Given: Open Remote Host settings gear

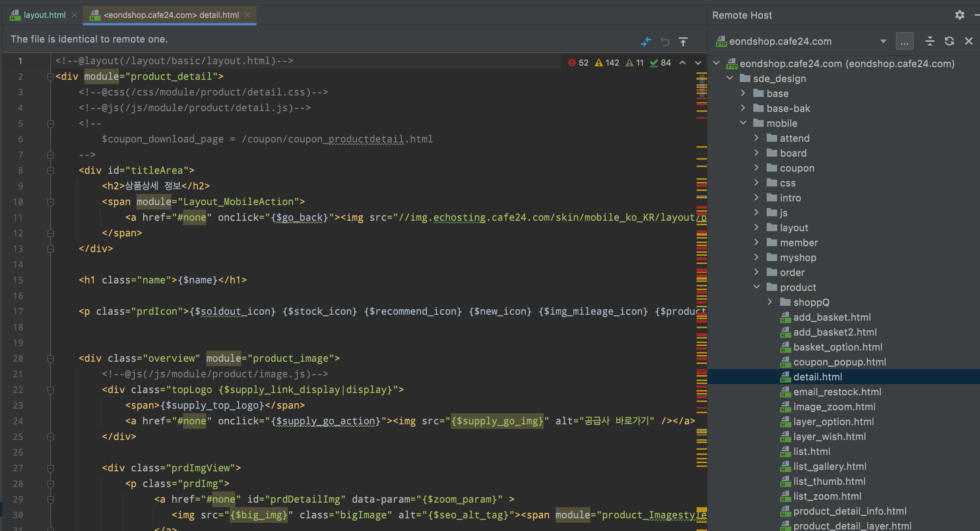Looking at the screenshot, I should point(959,15).
